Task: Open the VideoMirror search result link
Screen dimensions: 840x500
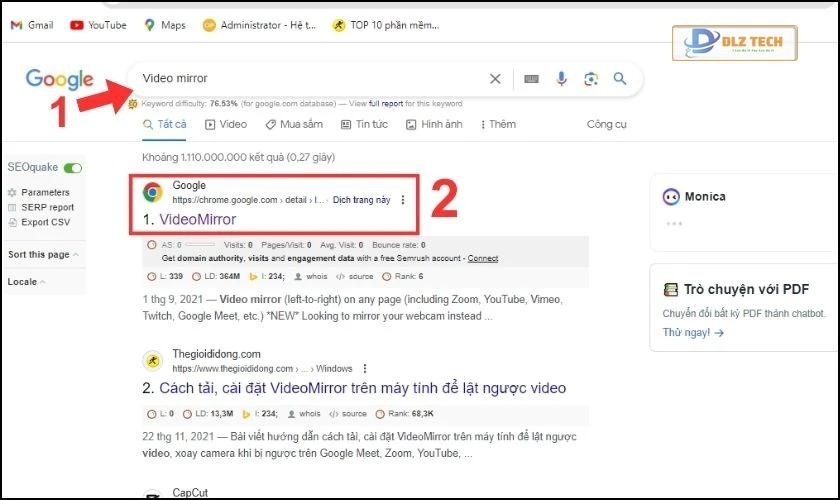Action: (x=176, y=218)
